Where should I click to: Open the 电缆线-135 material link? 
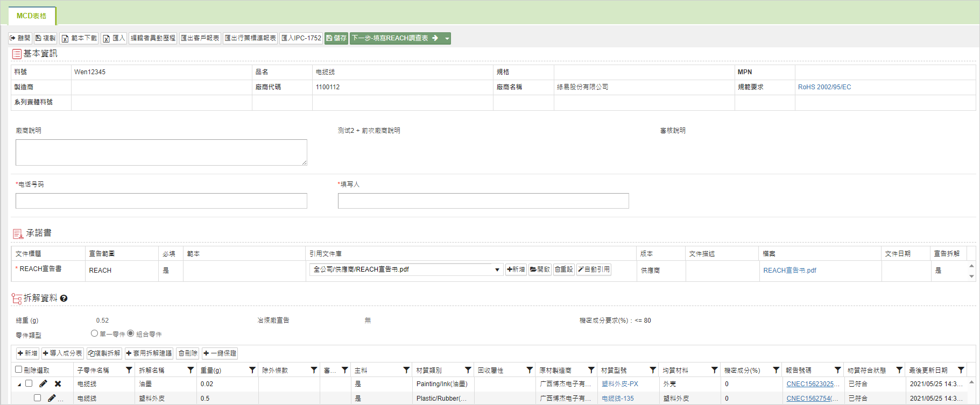(x=618, y=399)
